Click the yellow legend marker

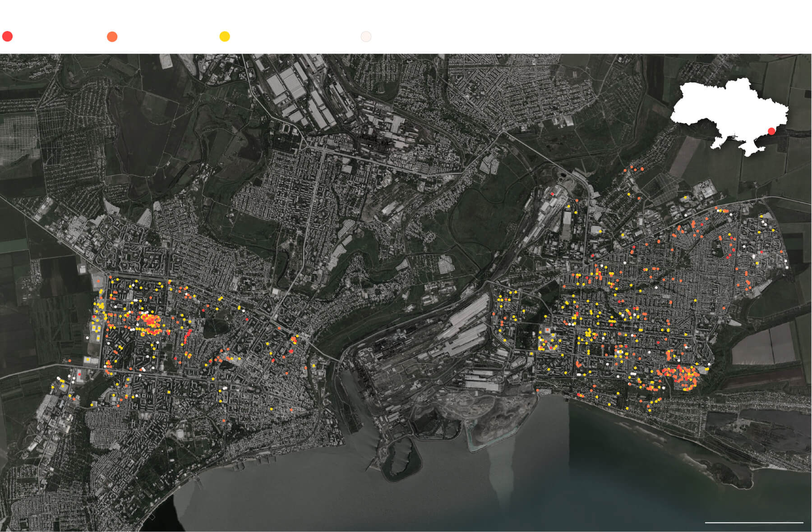225,37
